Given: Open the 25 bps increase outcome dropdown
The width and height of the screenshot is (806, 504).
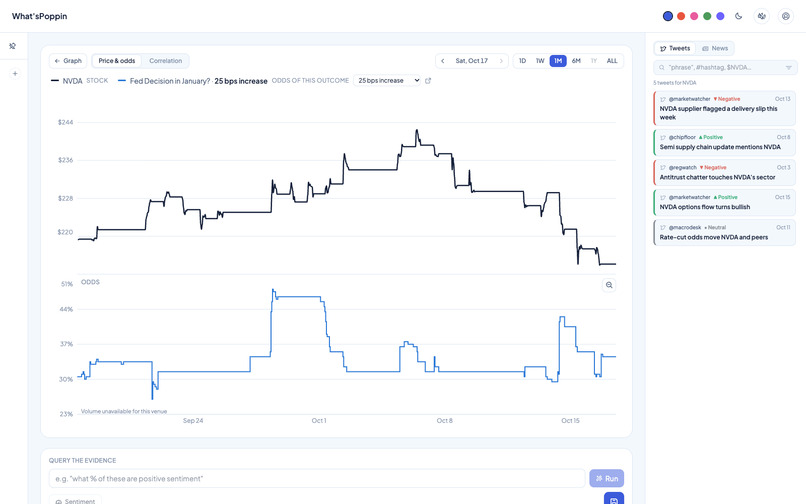Looking at the screenshot, I should tap(387, 81).
